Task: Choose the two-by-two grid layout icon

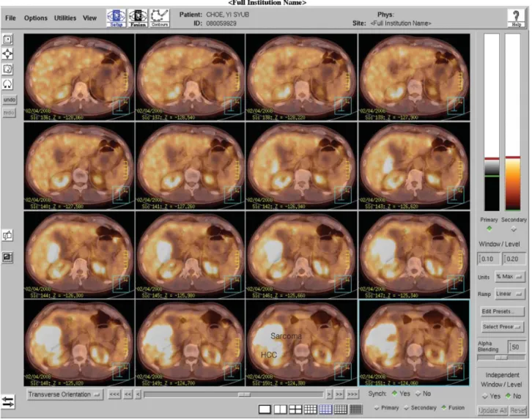Action: click(295, 409)
